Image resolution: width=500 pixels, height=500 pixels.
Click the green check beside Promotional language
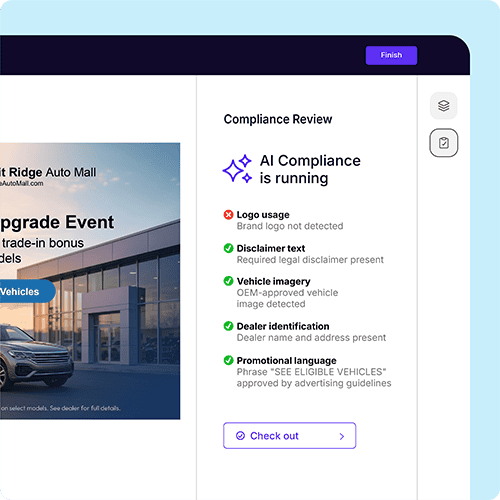tap(228, 360)
